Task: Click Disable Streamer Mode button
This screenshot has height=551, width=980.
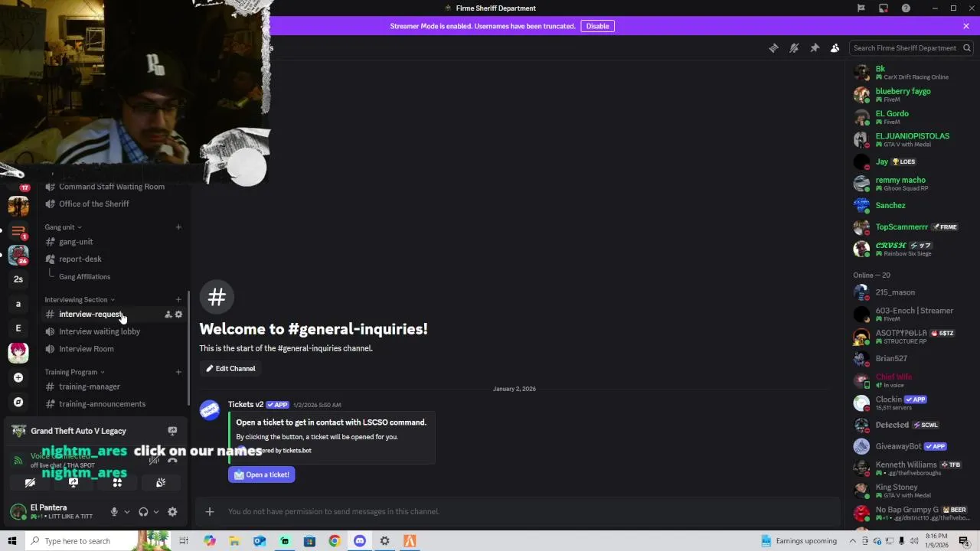Action: pos(597,26)
